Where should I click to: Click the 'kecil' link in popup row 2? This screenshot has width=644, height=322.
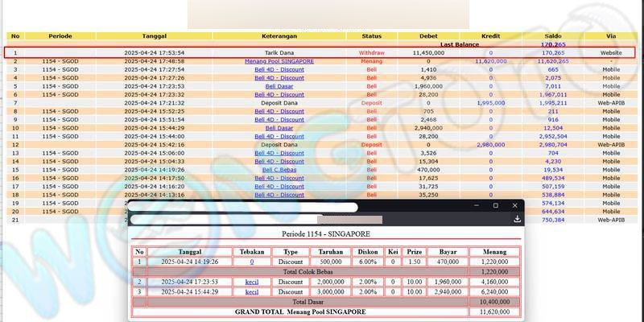pyautogui.click(x=251, y=282)
